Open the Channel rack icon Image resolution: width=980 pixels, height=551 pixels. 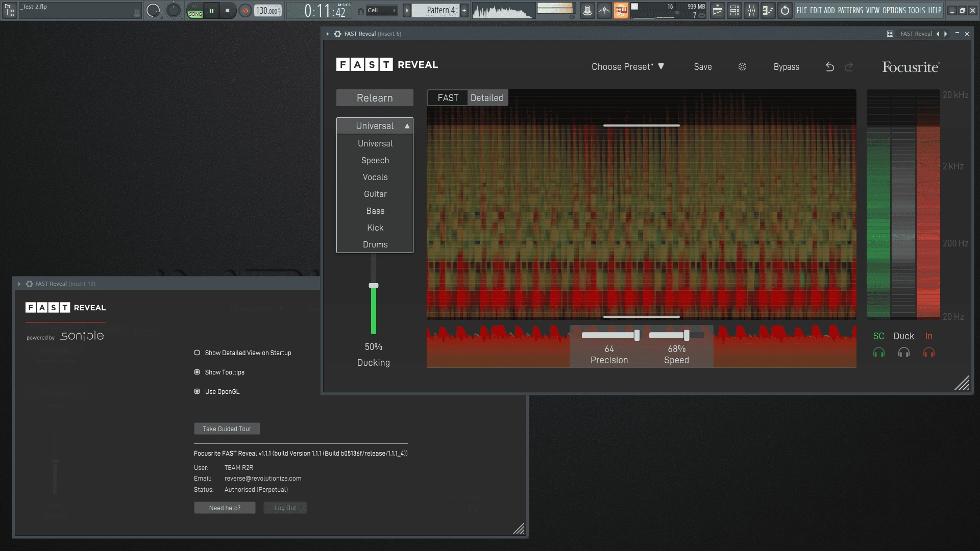click(x=734, y=10)
